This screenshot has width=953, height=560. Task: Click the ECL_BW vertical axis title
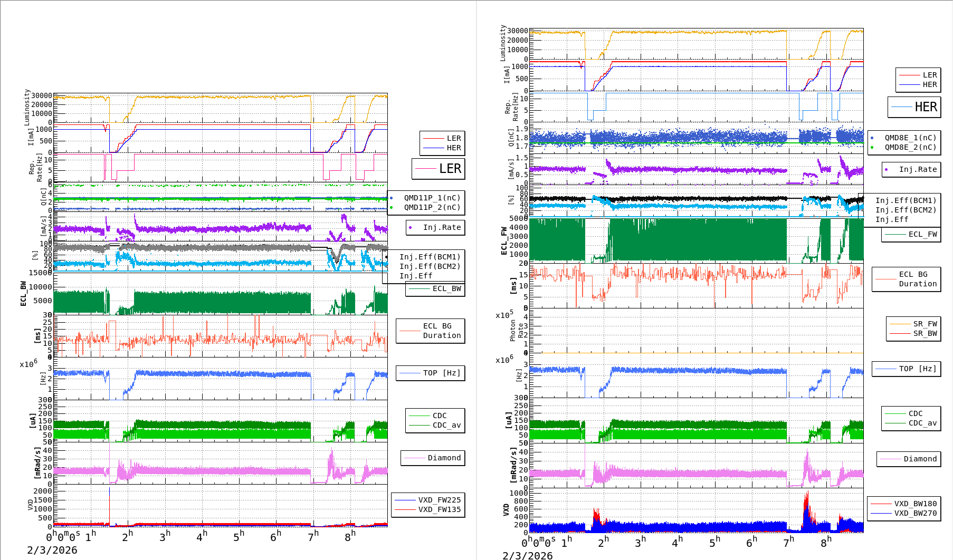[23, 293]
